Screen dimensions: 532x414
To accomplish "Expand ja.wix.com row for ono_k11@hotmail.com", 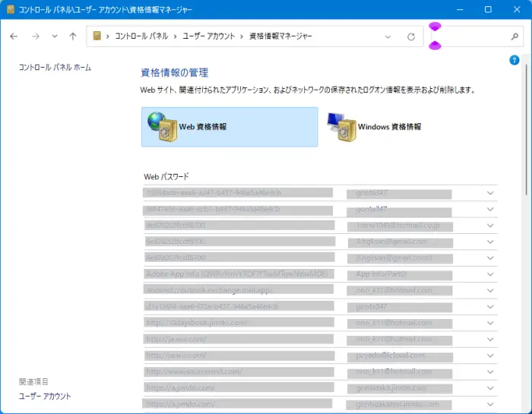I will (490, 340).
